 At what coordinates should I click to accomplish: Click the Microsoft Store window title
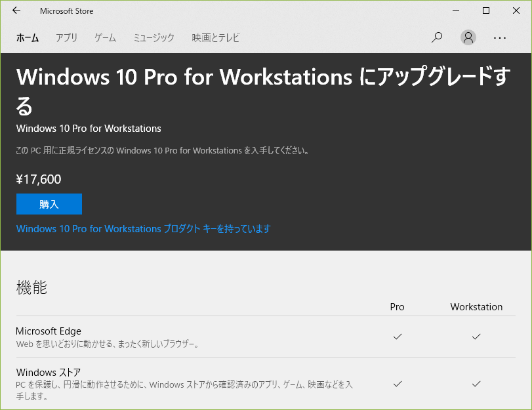(x=66, y=11)
